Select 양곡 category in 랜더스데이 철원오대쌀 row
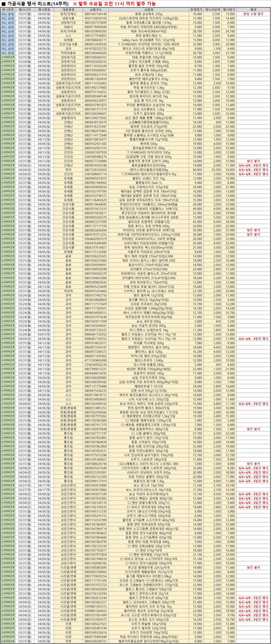Image resolution: width=271 pixels, height=644 pixels. (x=68, y=170)
